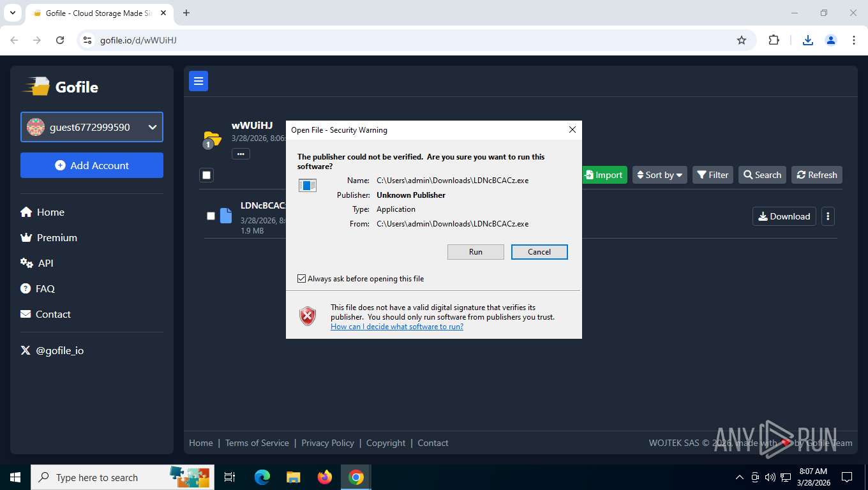Click the taskbar clock showing 8:07 AM
Viewport: 868px width, 490px height.
(x=813, y=477)
